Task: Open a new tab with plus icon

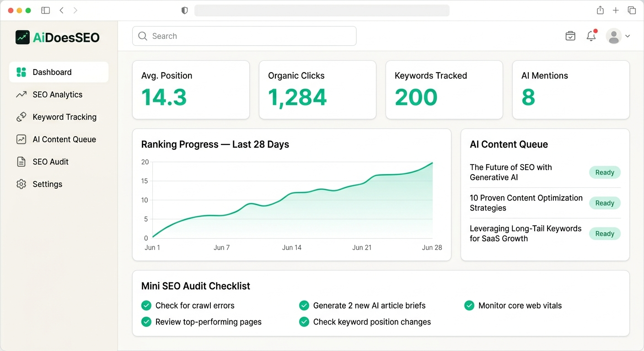Action: coord(616,10)
